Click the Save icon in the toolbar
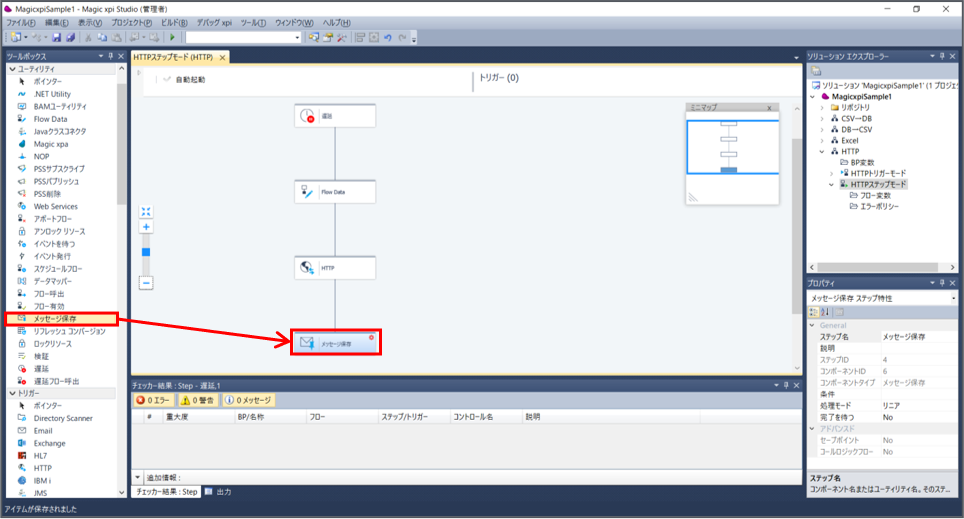 tap(56, 37)
